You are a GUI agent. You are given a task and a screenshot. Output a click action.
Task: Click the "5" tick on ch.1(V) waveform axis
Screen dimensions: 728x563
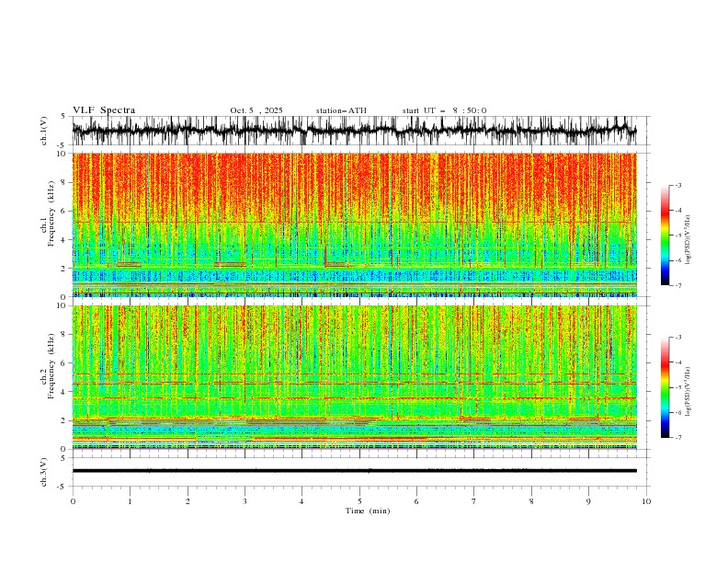point(63,117)
